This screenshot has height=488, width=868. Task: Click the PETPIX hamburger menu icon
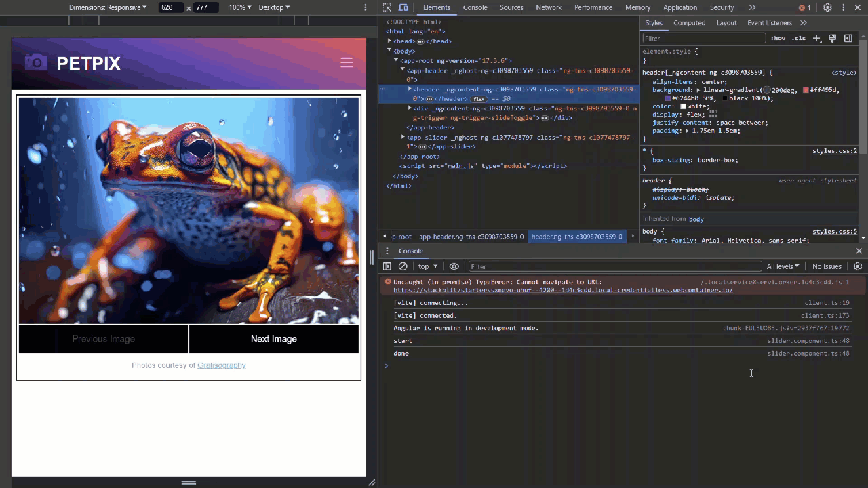pos(347,63)
